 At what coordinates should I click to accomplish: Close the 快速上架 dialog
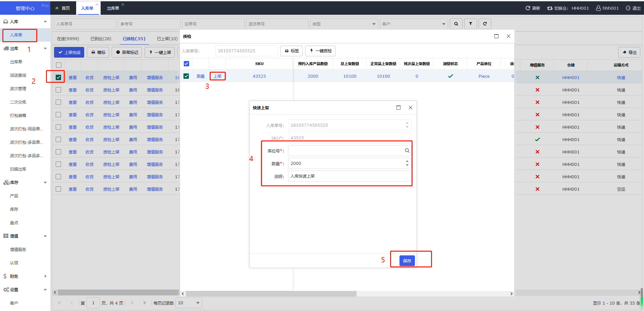(x=411, y=108)
